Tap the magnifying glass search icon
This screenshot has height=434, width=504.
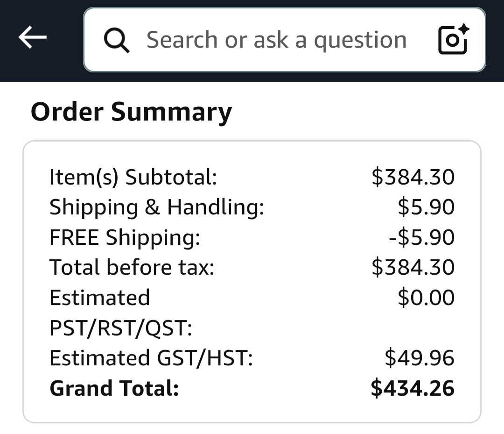(x=117, y=40)
